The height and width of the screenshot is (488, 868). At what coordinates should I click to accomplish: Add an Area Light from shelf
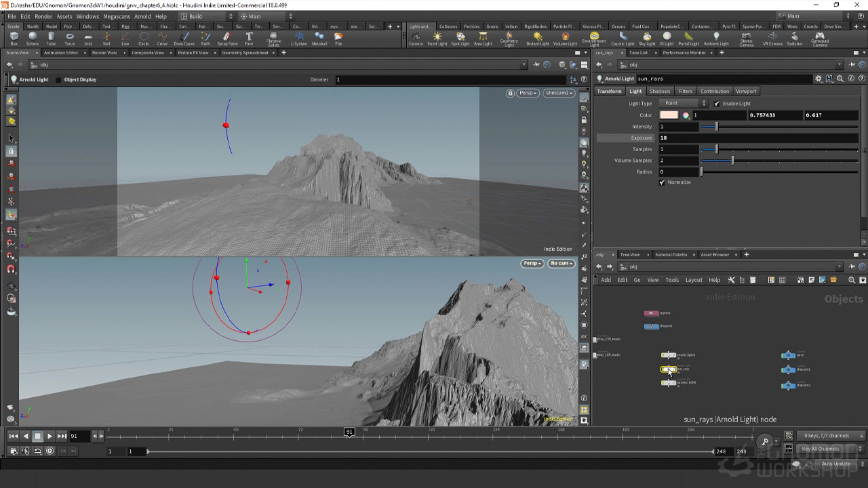(x=483, y=39)
